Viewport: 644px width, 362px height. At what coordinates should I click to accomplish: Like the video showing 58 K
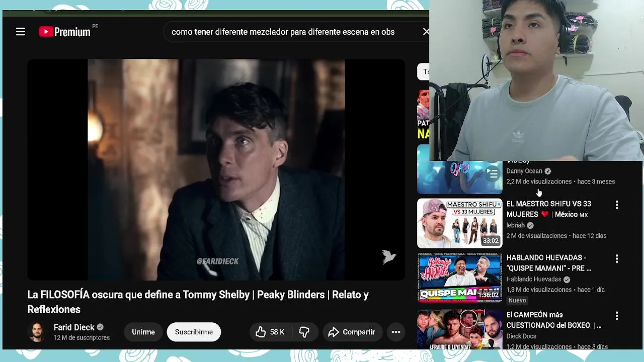[270, 332]
